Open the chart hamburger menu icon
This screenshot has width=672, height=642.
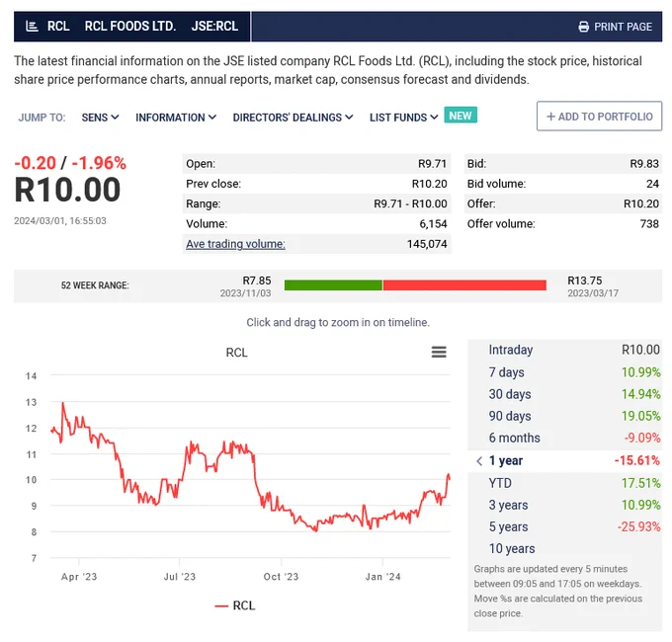tap(439, 352)
